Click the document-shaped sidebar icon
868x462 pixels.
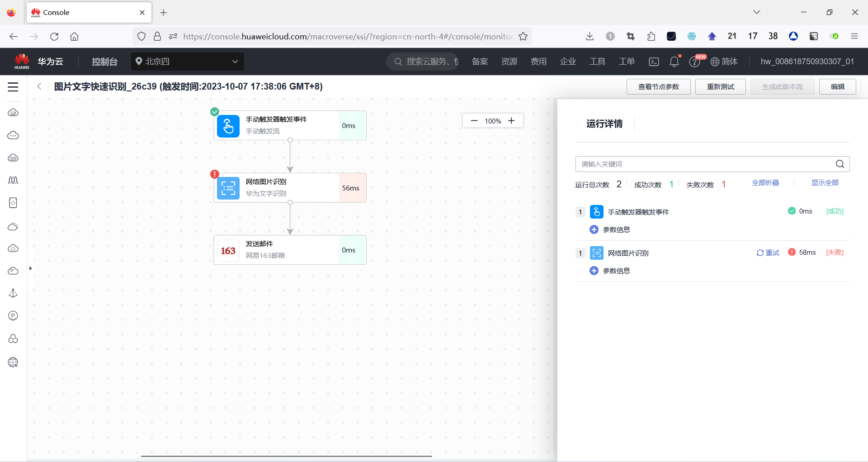coord(13,203)
